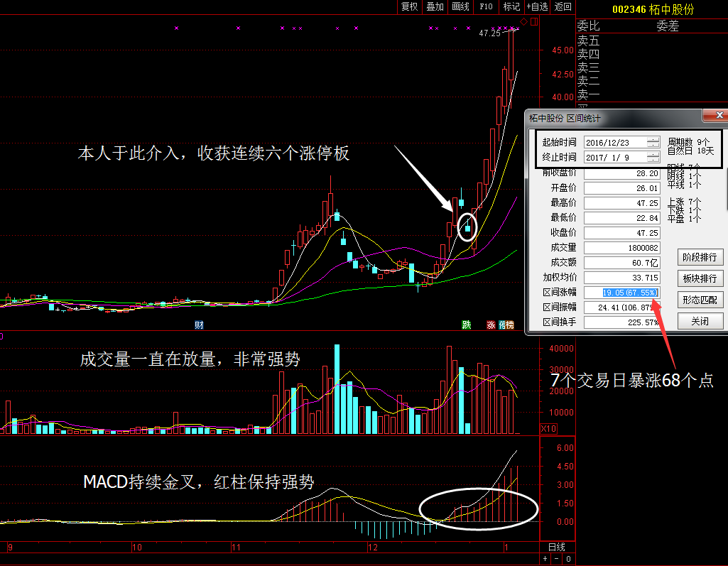The width and height of the screenshot is (728, 566).
Task: Open the 情榜 board icon
Action: [507, 324]
